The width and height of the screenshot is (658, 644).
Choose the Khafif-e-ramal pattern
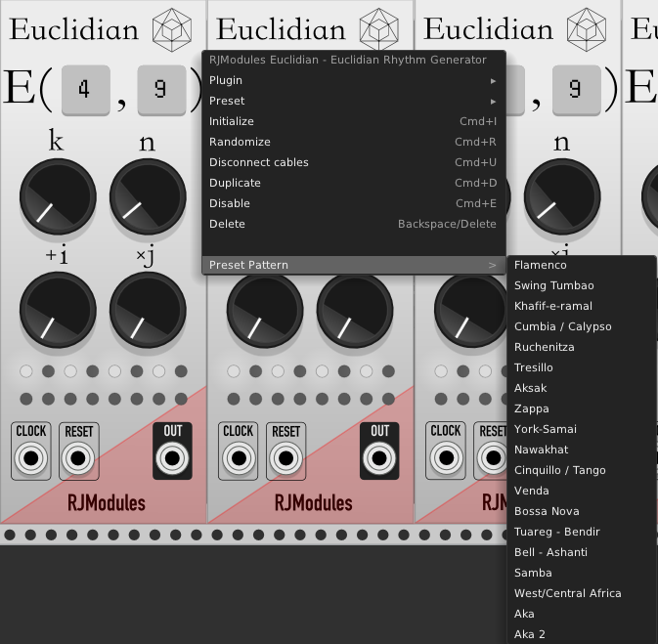582,306
